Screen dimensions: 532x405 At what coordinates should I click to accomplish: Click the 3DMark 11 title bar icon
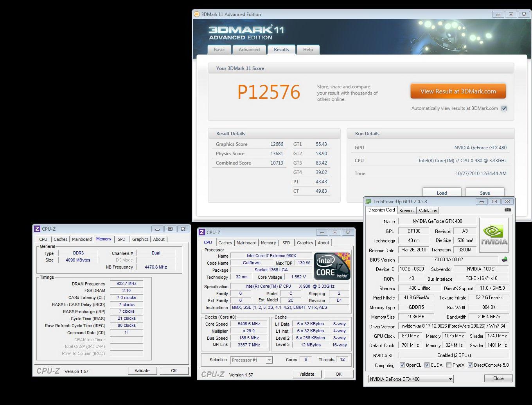point(197,14)
